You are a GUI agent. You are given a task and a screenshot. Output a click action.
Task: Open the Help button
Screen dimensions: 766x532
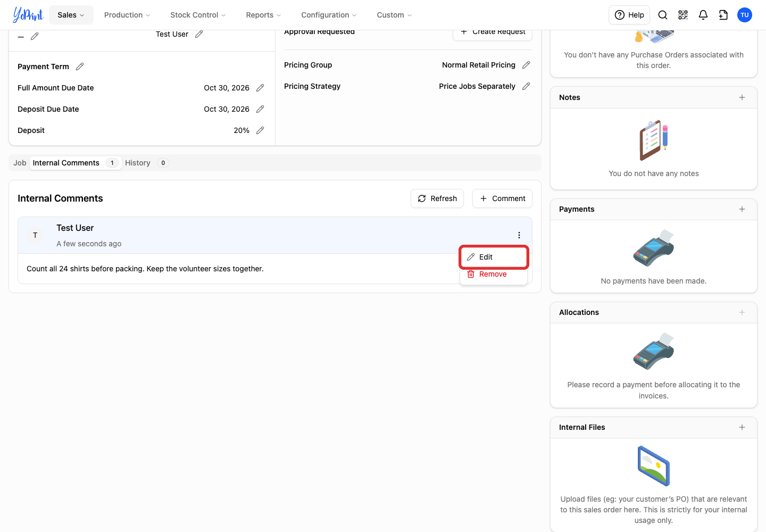pyautogui.click(x=629, y=15)
